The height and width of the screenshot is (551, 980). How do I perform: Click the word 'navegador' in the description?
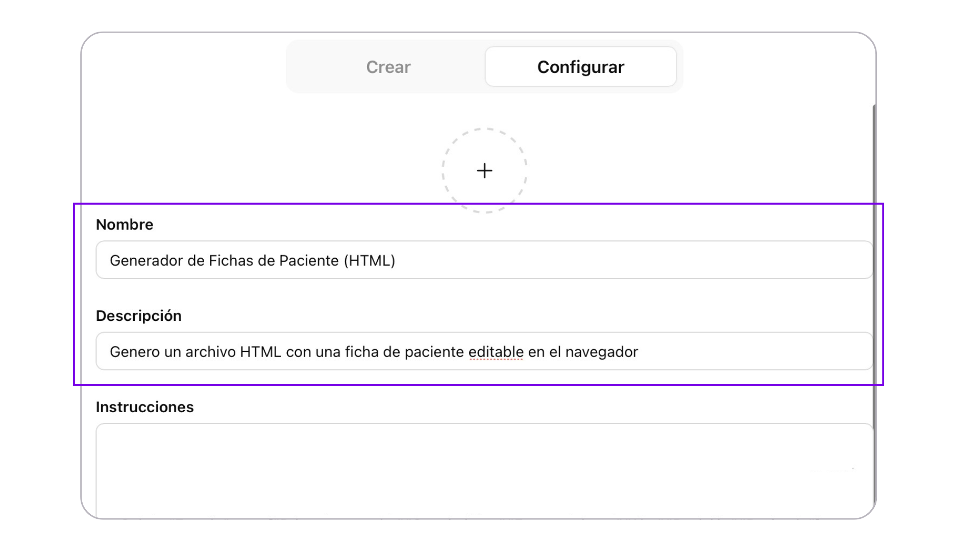[x=601, y=352]
